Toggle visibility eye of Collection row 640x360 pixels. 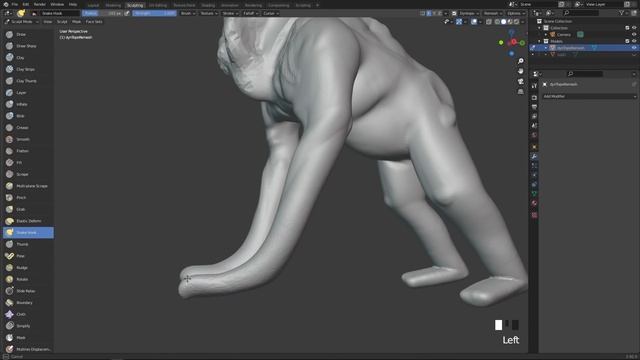634,28
